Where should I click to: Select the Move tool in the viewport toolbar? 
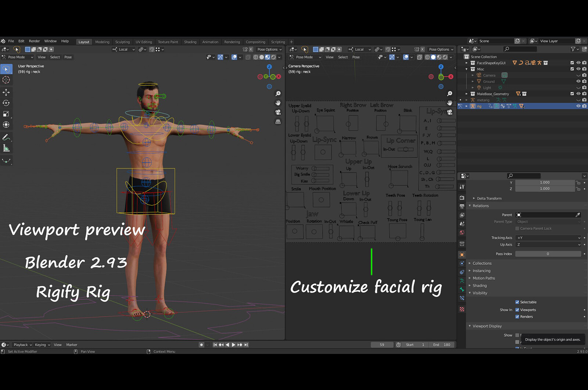coord(6,92)
